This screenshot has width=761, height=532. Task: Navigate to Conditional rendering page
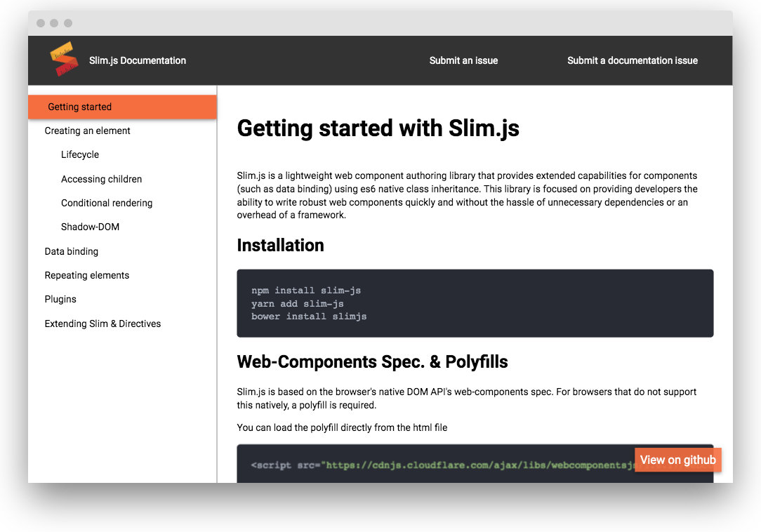107,203
